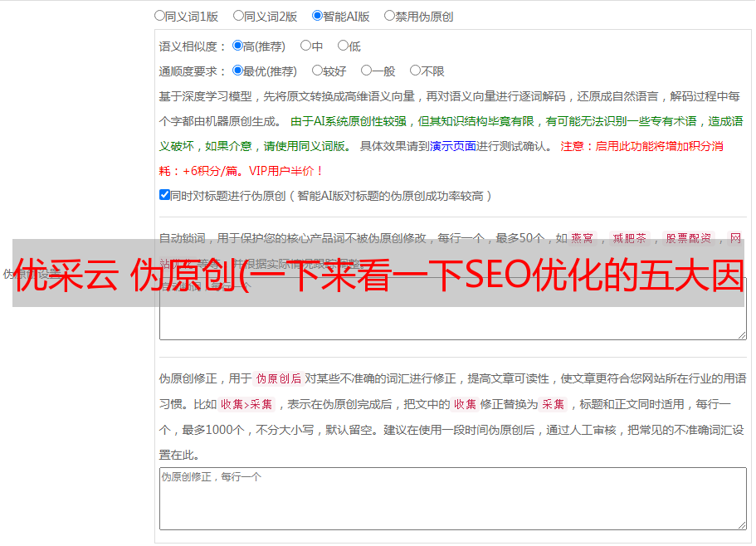
Task: Select the 同义词1版 radio option
Action: pos(160,16)
